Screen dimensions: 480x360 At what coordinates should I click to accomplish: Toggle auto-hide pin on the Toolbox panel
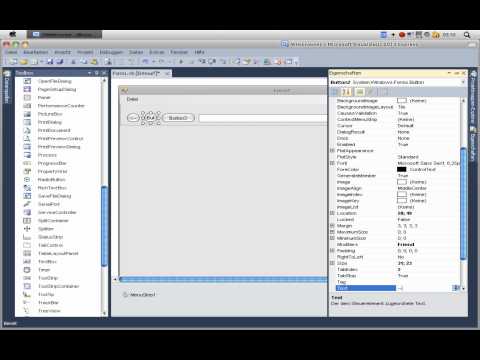pyautogui.click(x=97, y=73)
